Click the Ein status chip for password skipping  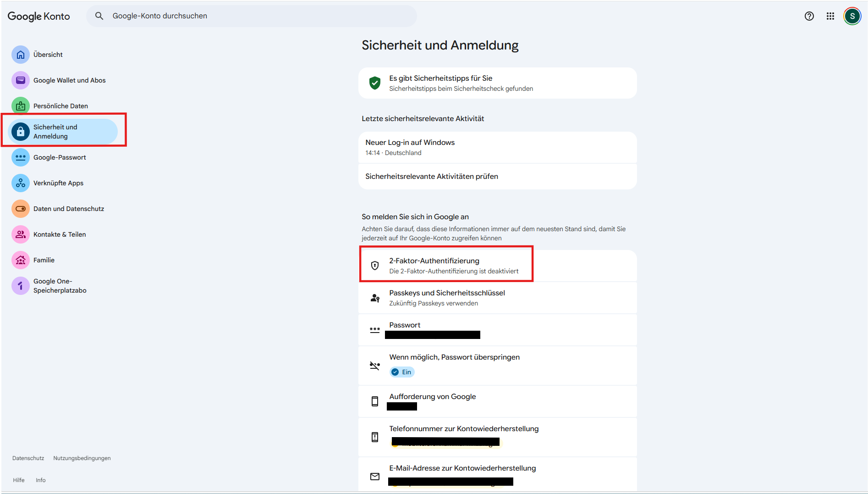[402, 372]
